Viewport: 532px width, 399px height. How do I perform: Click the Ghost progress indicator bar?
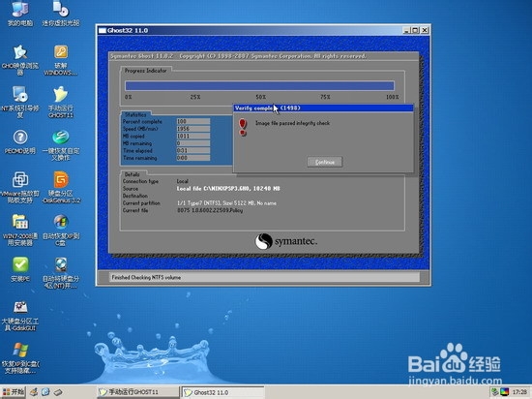259,85
